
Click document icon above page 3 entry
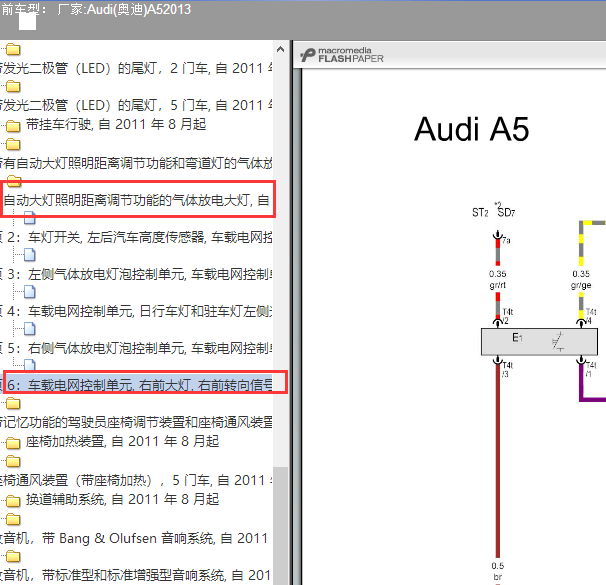pyautogui.click(x=30, y=255)
